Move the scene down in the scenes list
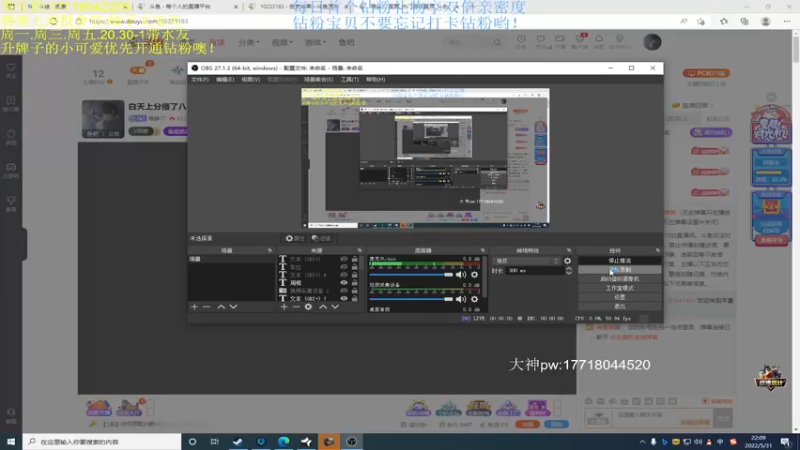The width and height of the screenshot is (800, 450). (233, 307)
